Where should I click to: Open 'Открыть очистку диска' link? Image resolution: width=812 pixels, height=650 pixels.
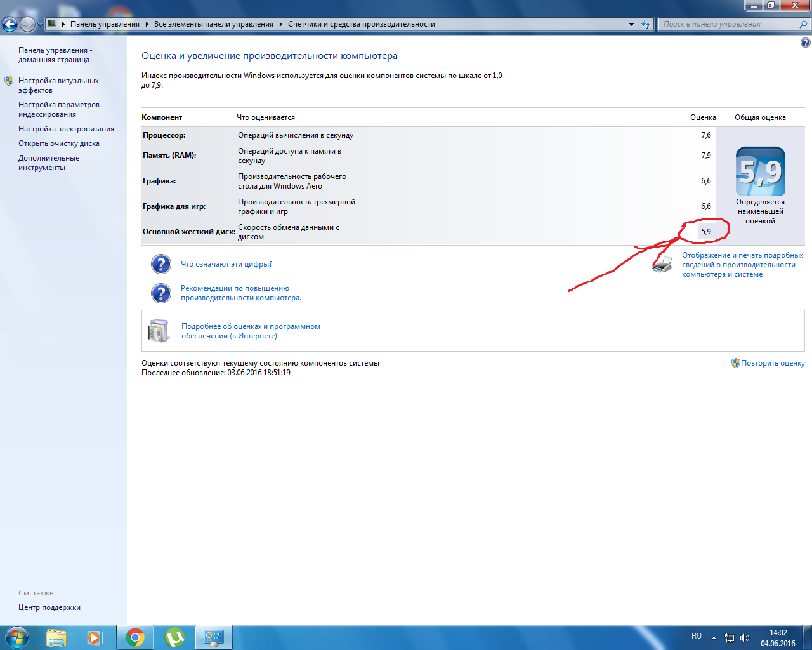(x=59, y=143)
